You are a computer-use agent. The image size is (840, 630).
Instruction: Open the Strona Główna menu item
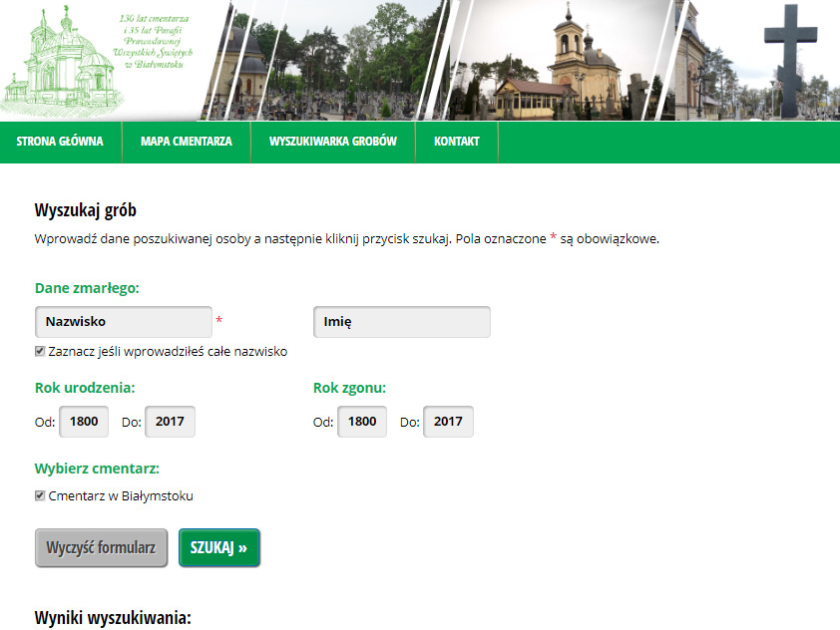pos(60,142)
